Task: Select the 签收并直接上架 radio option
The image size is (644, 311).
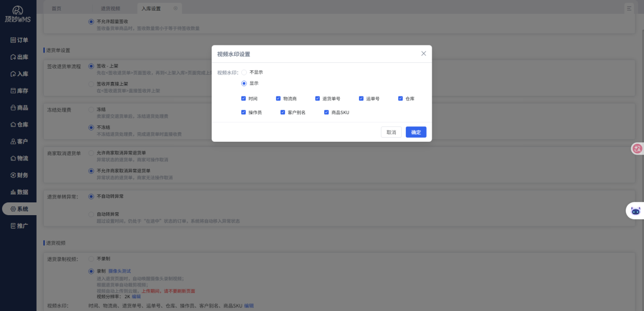Action: click(91, 84)
